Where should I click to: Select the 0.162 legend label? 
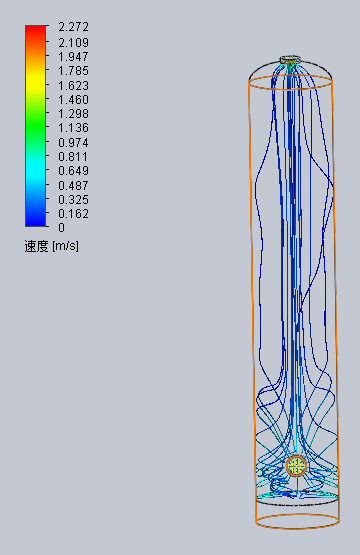coord(73,214)
